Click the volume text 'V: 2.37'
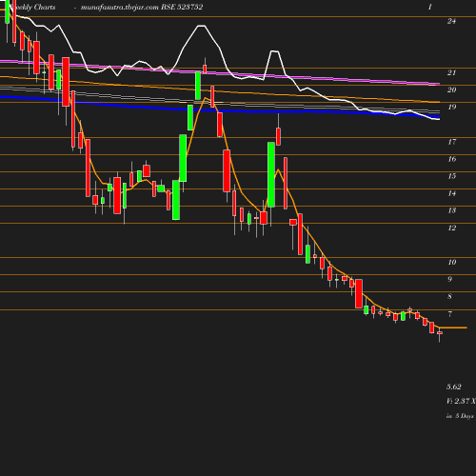 click(x=458, y=401)
